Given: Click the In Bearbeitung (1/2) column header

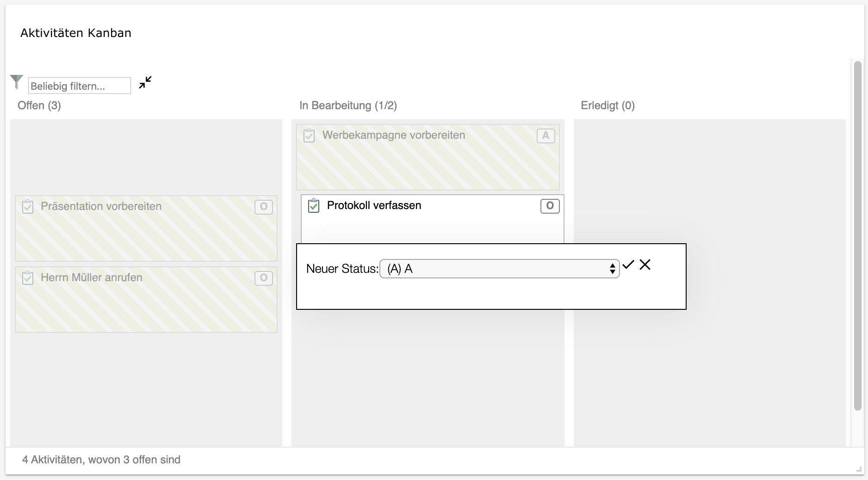Looking at the screenshot, I should coord(348,105).
